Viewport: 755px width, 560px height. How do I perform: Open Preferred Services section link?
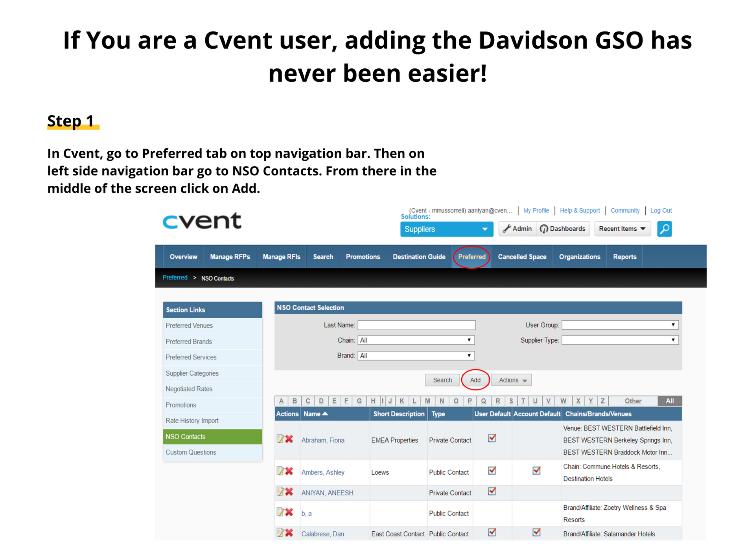[212, 357]
